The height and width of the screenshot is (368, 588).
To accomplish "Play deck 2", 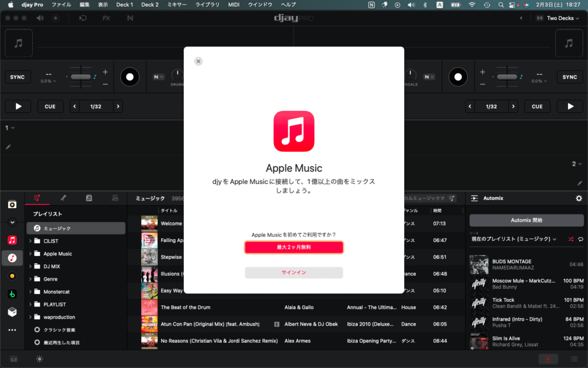I will [x=570, y=106].
